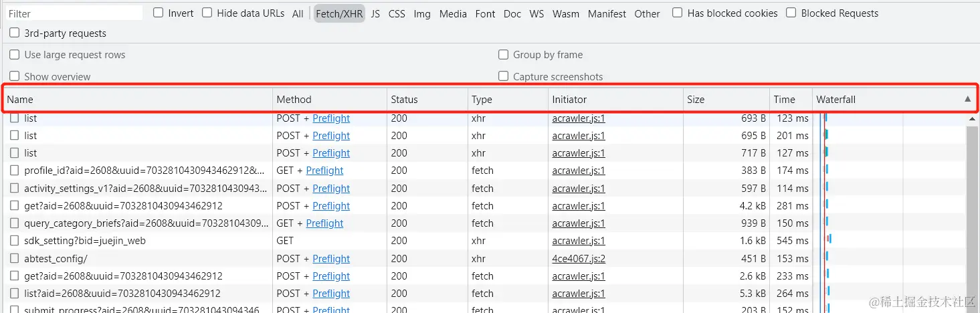Sort by the Initiator column header
980x313 pixels.
(615, 99)
